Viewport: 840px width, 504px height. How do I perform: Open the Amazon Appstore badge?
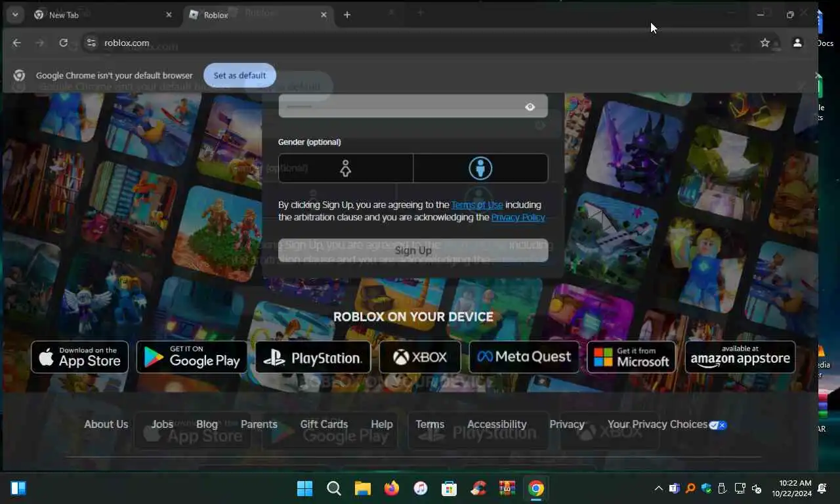(740, 357)
